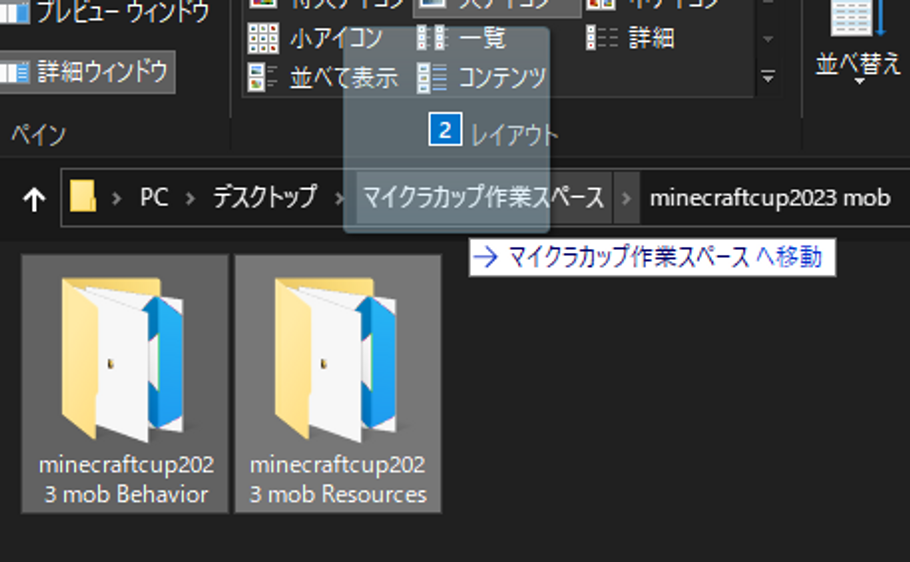This screenshot has height=562, width=910.
Task: Click the up arrow to parent folder
Action: click(34, 199)
